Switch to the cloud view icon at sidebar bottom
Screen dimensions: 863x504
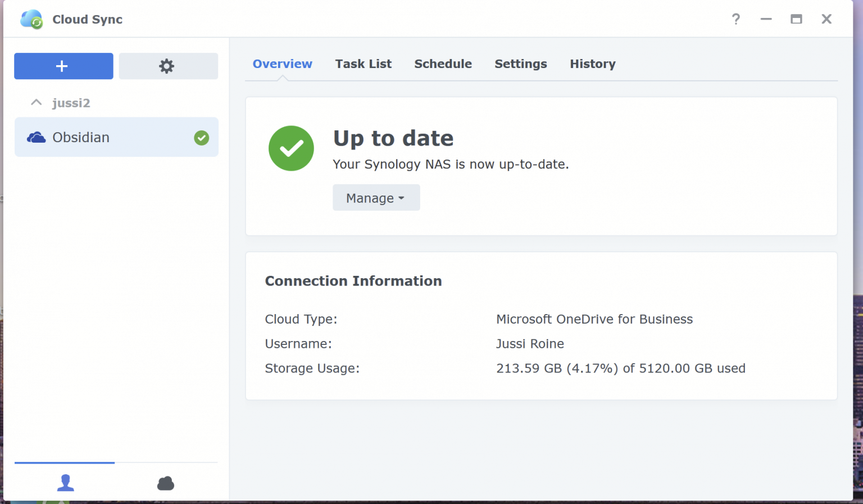tap(166, 483)
